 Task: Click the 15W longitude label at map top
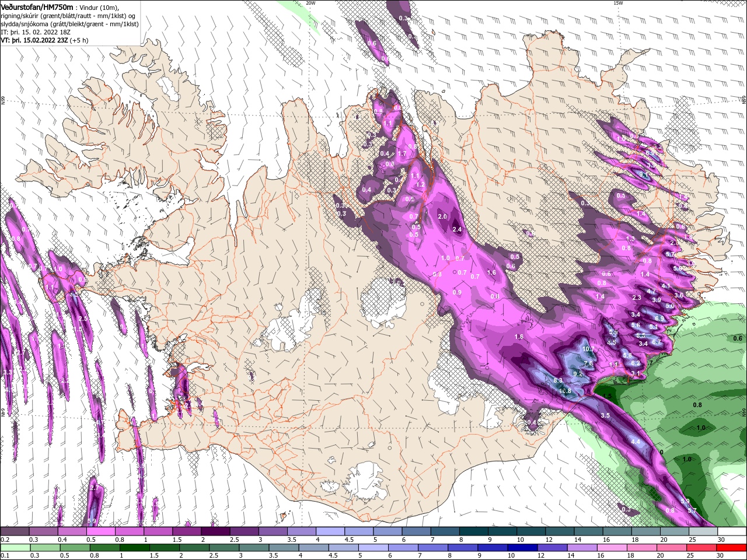(618, 3)
